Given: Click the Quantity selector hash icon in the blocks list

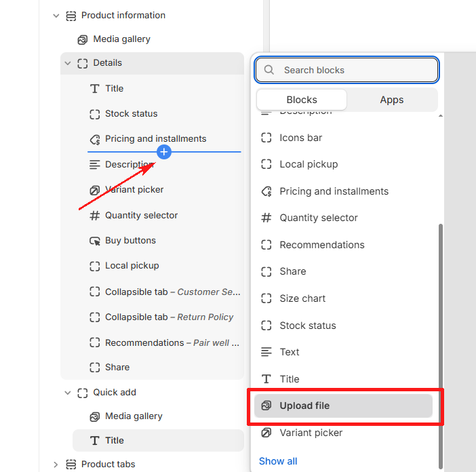Looking at the screenshot, I should [266, 218].
